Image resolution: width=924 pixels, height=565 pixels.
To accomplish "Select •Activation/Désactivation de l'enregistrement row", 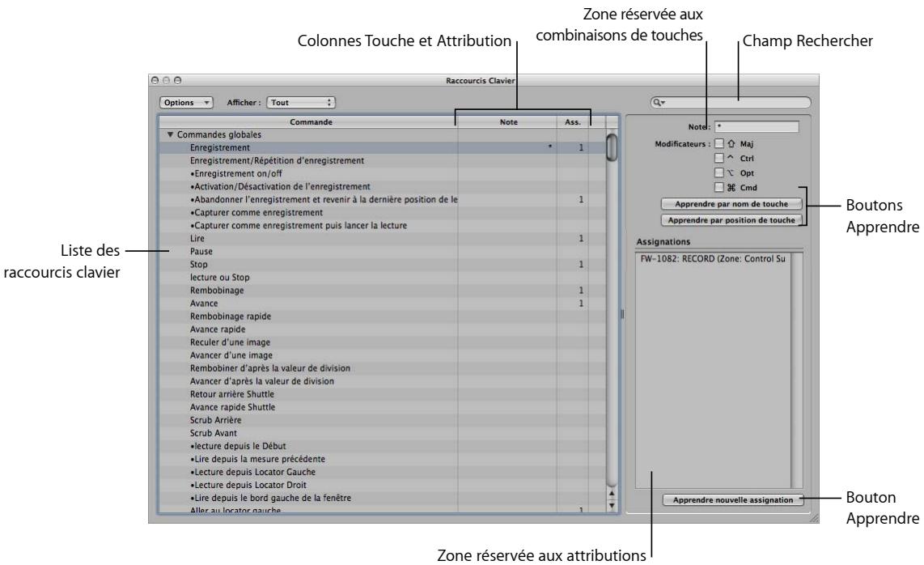I will tap(382, 187).
